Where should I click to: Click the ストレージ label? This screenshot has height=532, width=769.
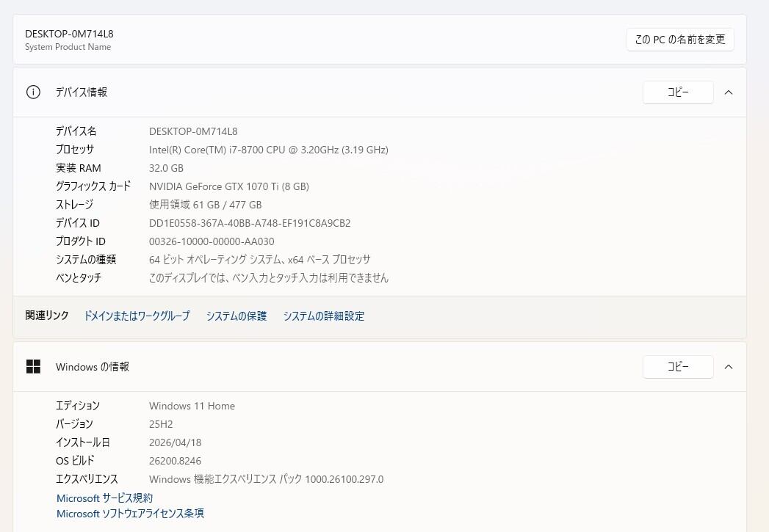[x=74, y=205]
